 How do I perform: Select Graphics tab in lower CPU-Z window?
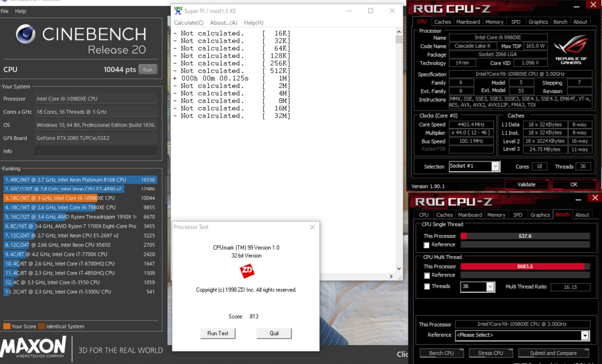point(540,215)
